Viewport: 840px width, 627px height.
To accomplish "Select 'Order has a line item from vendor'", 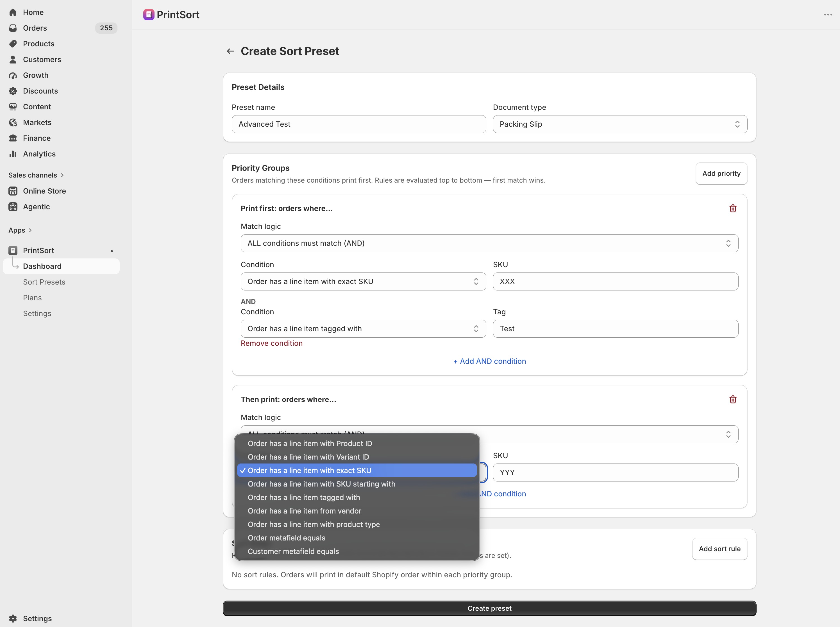I will point(357,511).
